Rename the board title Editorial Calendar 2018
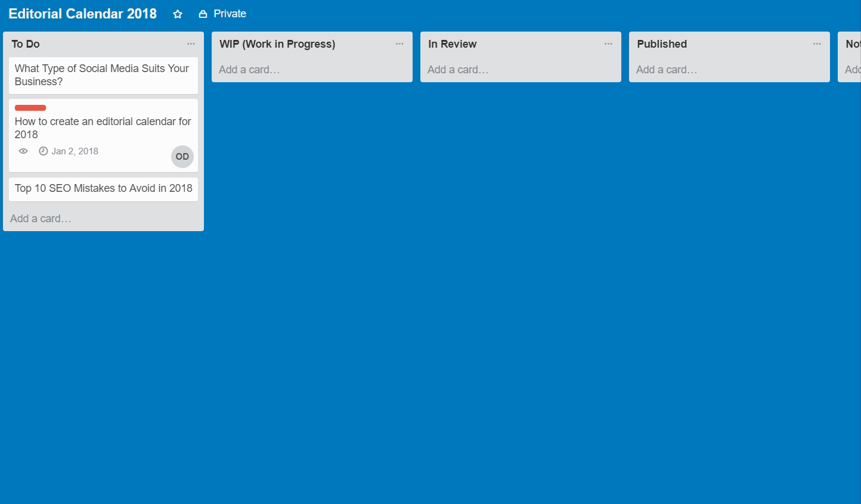Image resolution: width=861 pixels, height=504 pixels. [83, 14]
